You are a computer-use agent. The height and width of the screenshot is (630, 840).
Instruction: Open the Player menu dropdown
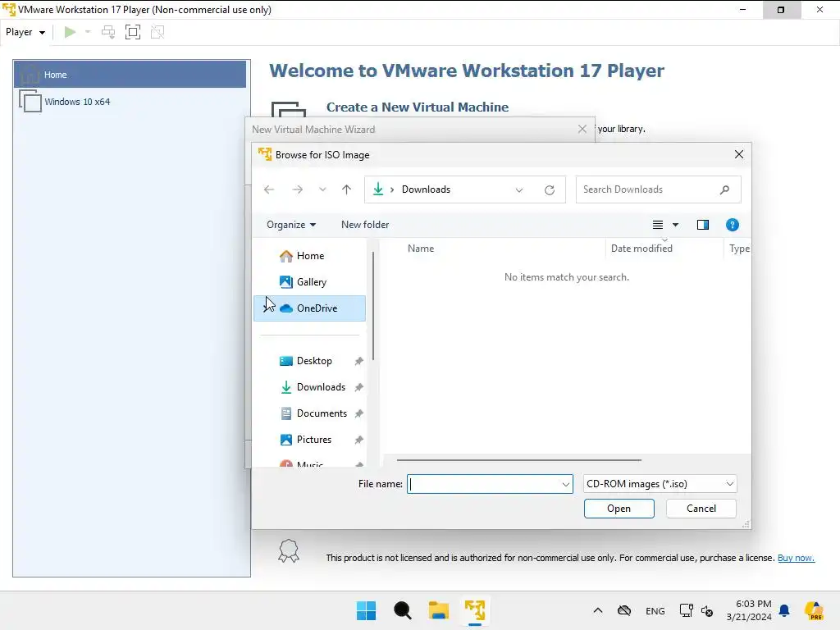tap(25, 32)
